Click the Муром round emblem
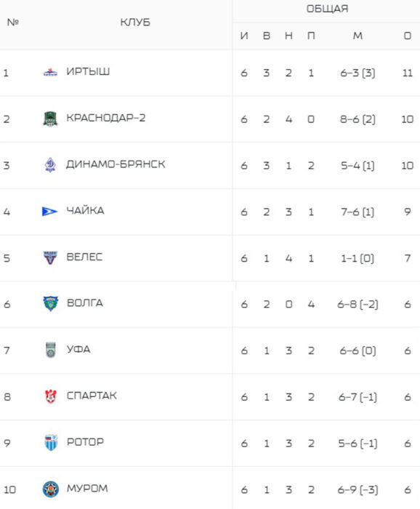This screenshot has width=420, height=509. pyautogui.click(x=51, y=489)
